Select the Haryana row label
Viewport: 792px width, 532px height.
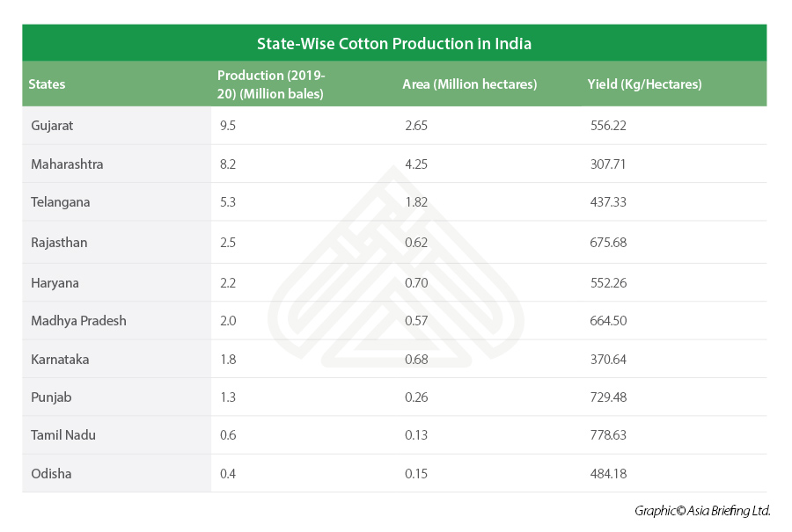[x=55, y=282]
